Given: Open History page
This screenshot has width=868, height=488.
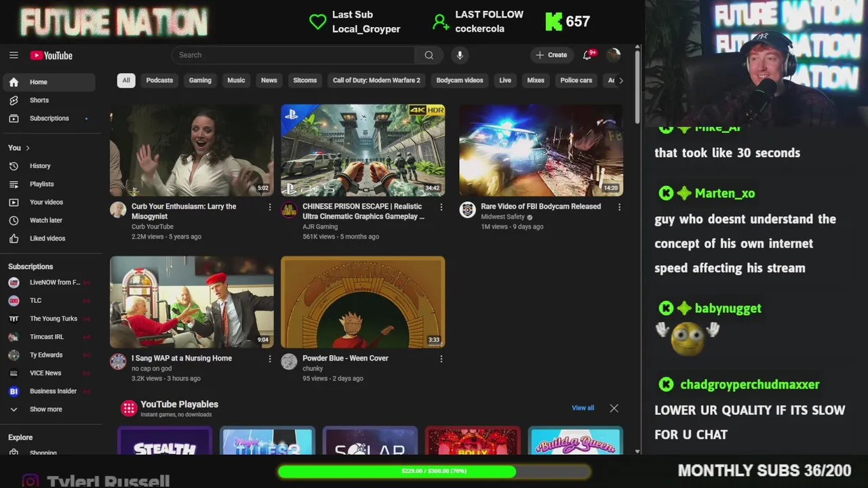Looking at the screenshot, I should point(47,166).
